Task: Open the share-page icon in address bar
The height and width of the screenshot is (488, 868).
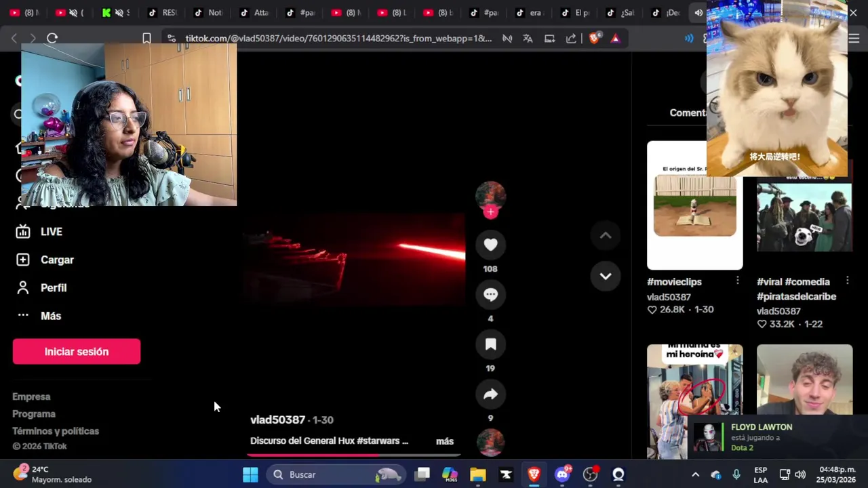Action: 571,39
